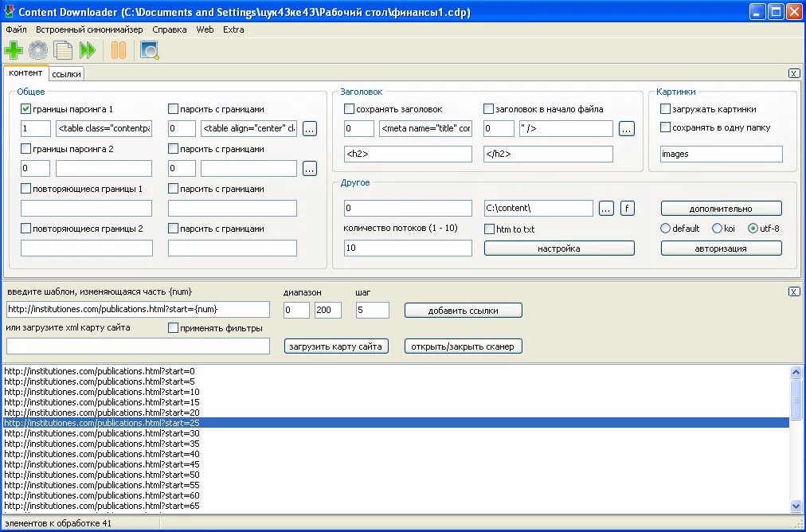Switch to the ссылки tab
This screenshot has width=806, height=532.
tap(67, 73)
